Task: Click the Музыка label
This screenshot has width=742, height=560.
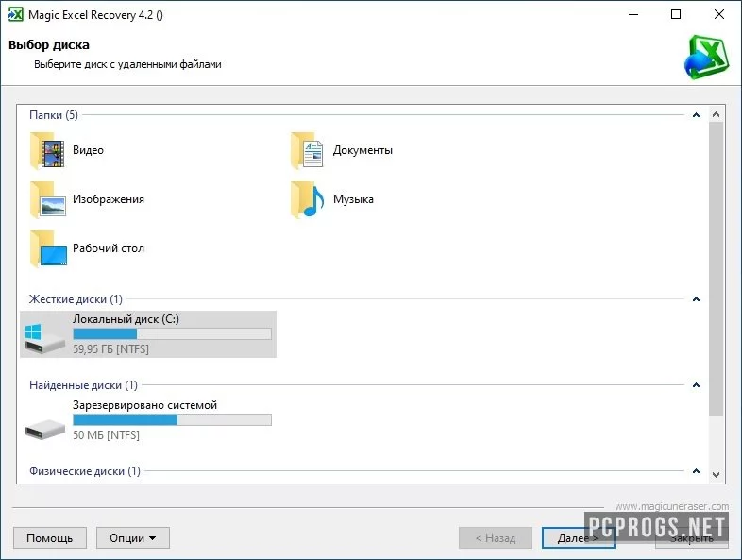Action: pyautogui.click(x=353, y=199)
